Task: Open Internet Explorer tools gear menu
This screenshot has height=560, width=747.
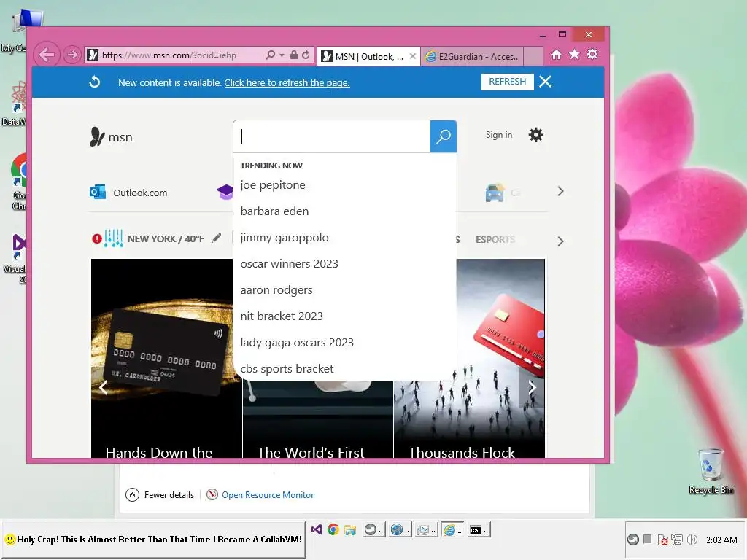Action: pyautogui.click(x=592, y=54)
